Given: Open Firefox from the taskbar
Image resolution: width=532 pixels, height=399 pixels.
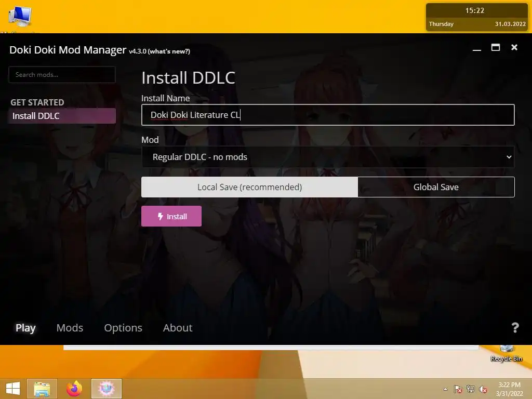Looking at the screenshot, I should tap(74, 389).
